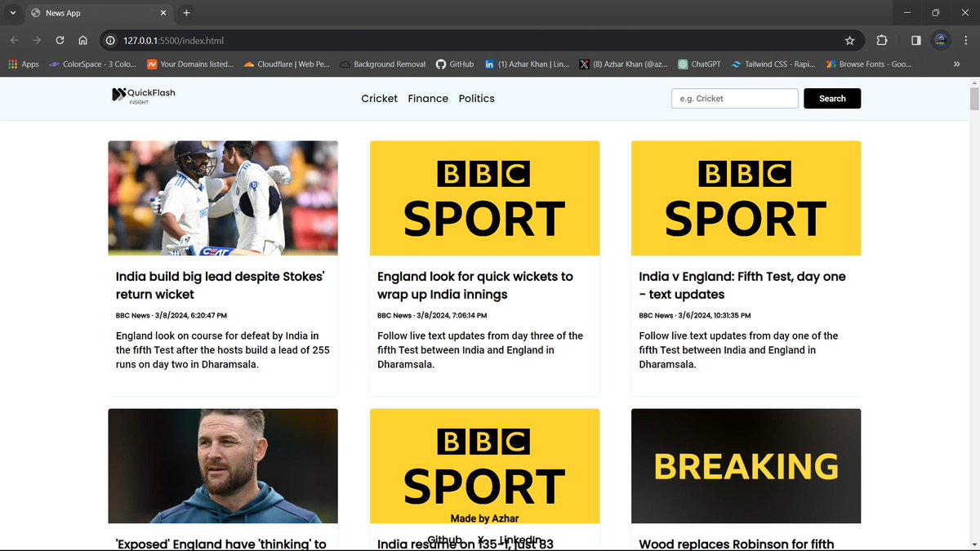This screenshot has height=551, width=980.
Task: Focus the 'e.g. Cricket' search field
Action: pos(734,99)
